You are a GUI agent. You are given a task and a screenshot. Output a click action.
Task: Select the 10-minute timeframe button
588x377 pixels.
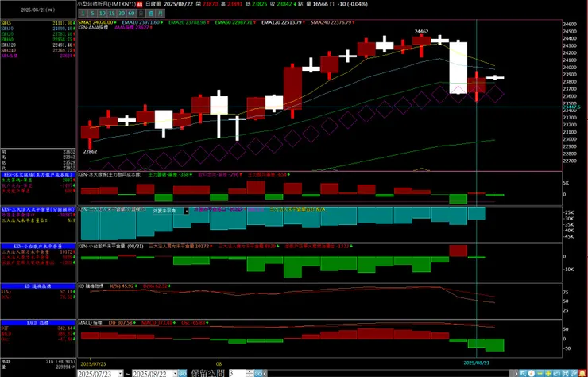pos(102,14)
